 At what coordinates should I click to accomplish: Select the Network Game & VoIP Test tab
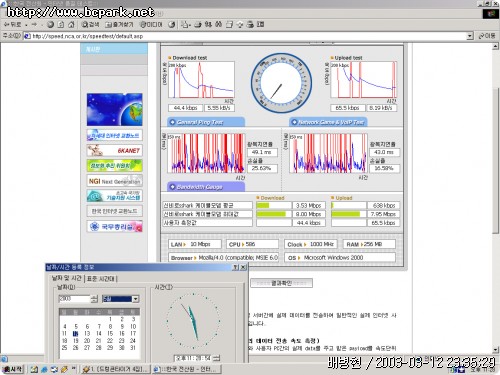coord(328,122)
